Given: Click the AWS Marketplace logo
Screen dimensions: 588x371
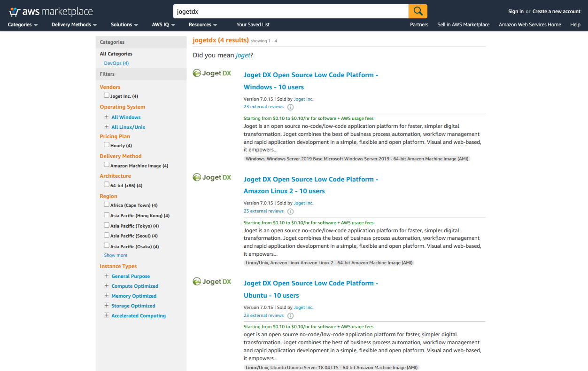Looking at the screenshot, I should [51, 12].
